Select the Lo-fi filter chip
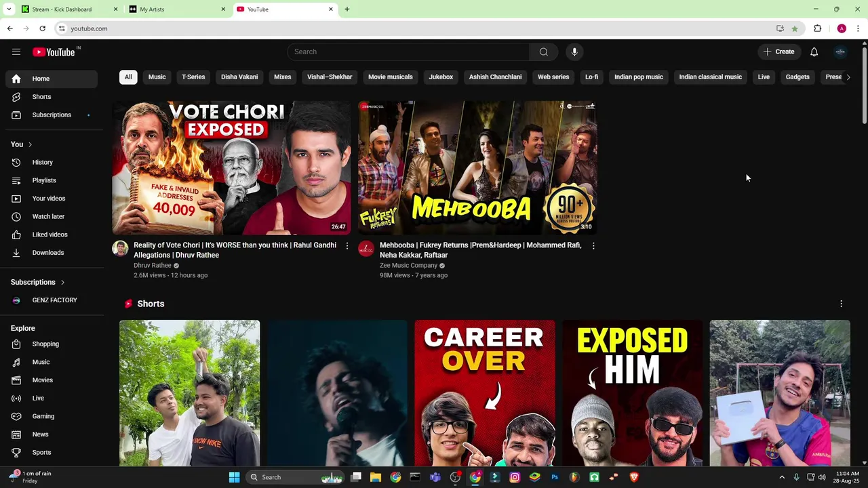Viewport: 868px width, 488px height. tap(592, 77)
